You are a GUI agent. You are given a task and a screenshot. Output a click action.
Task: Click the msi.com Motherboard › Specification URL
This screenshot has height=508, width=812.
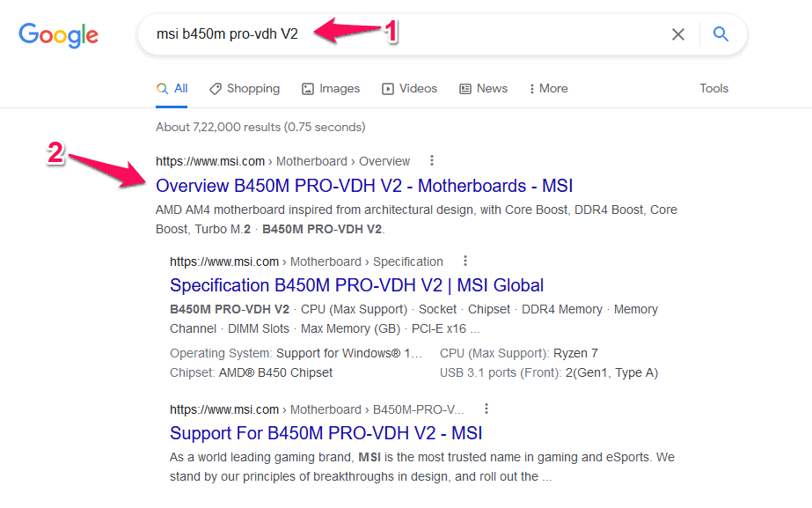(306, 261)
